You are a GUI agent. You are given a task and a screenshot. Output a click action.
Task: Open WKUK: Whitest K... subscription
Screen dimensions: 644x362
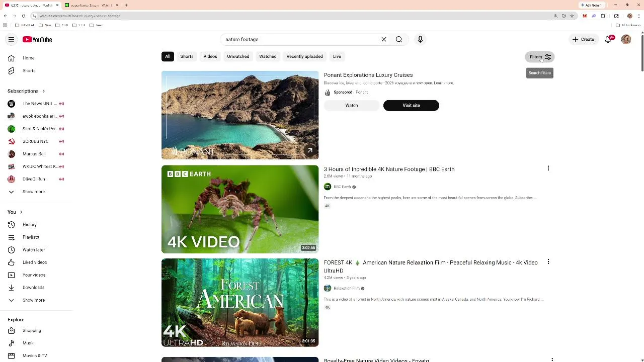click(x=36, y=166)
